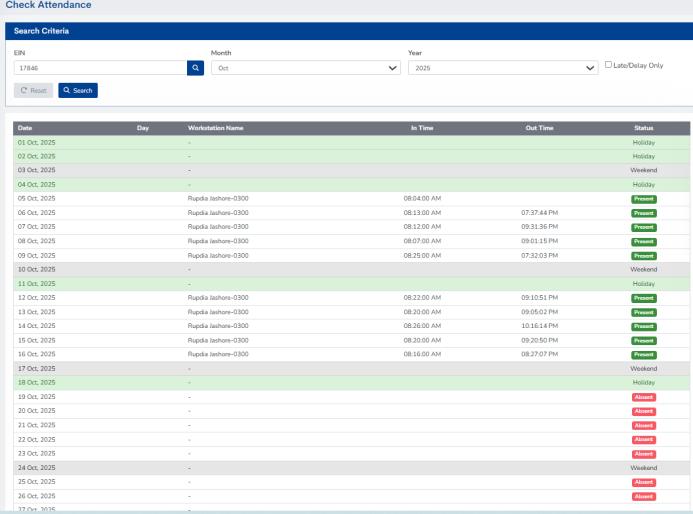
Task: Select the Workstation Name column header
Action: click(215, 128)
